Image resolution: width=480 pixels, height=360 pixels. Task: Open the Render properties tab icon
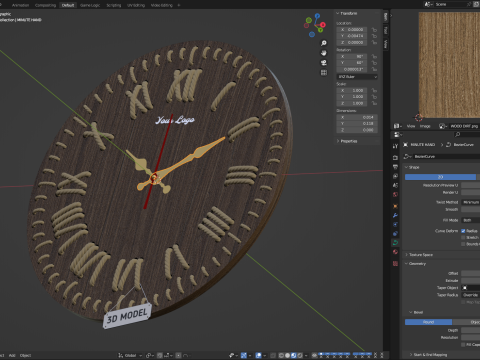pos(395,157)
